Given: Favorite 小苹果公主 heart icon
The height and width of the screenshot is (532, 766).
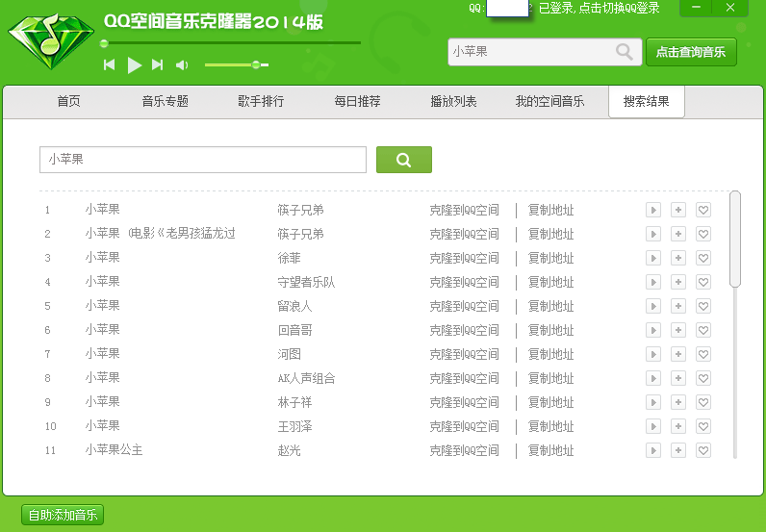Looking at the screenshot, I should [x=703, y=450].
